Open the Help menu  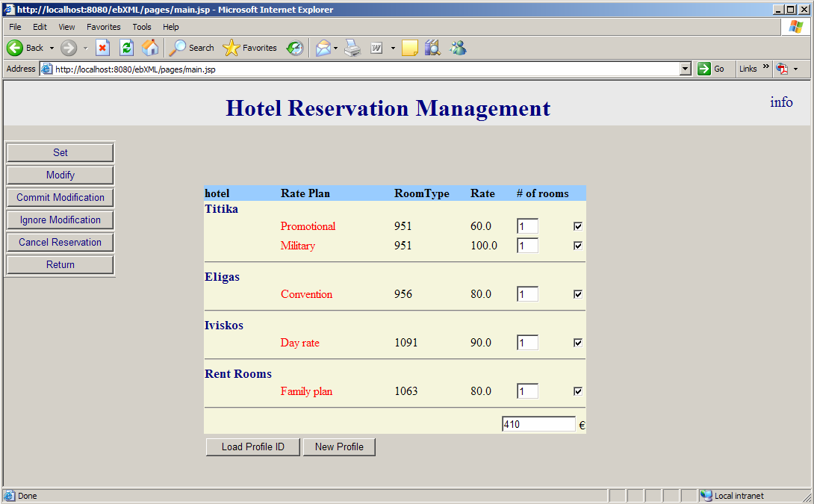171,27
